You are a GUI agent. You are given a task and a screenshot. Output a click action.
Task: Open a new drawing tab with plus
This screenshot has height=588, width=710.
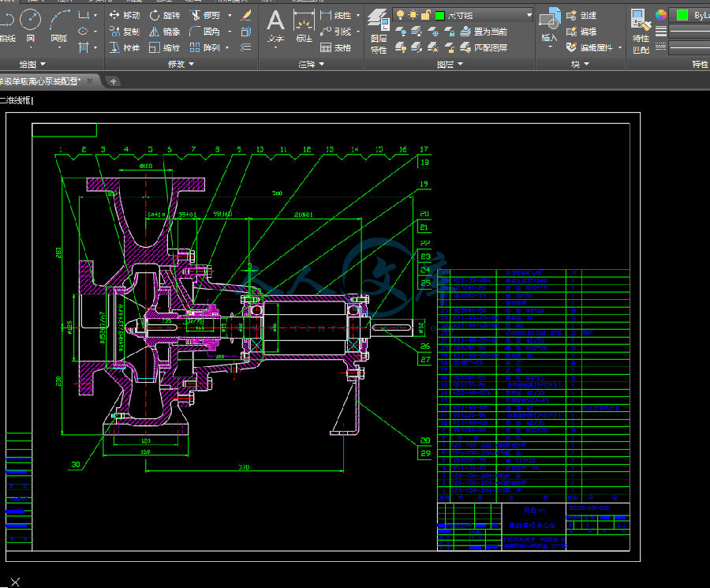(x=113, y=81)
